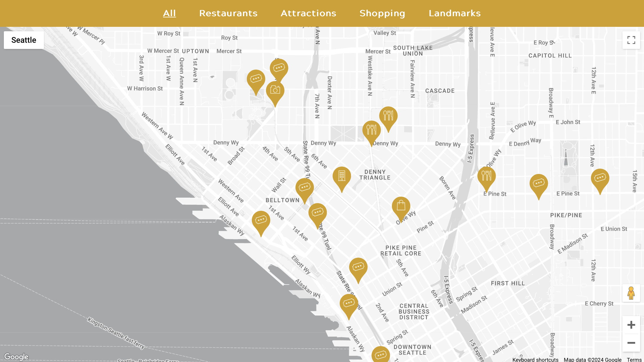Show All categories tab

coord(169,13)
